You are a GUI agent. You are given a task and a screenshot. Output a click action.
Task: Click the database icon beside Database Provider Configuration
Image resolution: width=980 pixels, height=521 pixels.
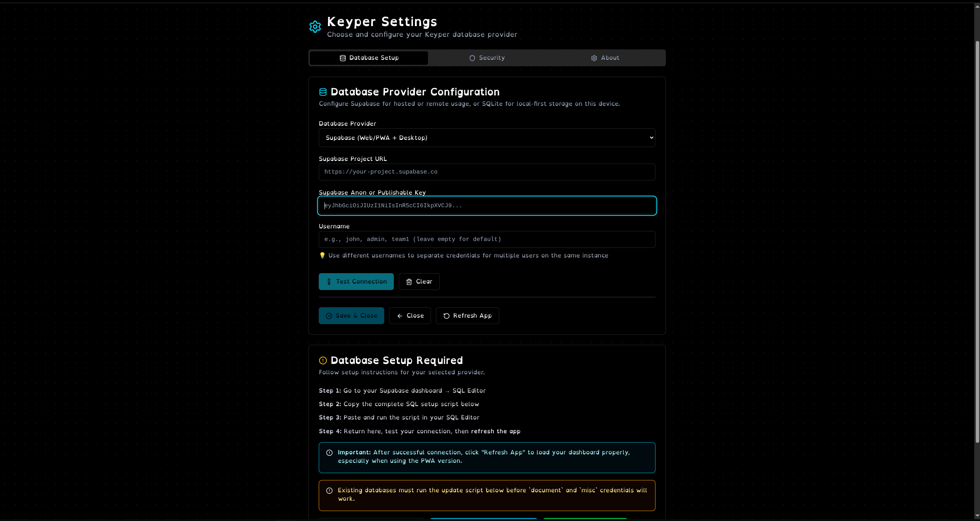(323, 92)
